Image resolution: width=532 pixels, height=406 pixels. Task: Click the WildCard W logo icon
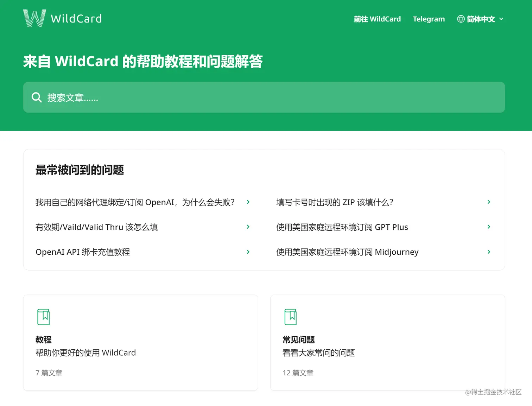coord(34,18)
